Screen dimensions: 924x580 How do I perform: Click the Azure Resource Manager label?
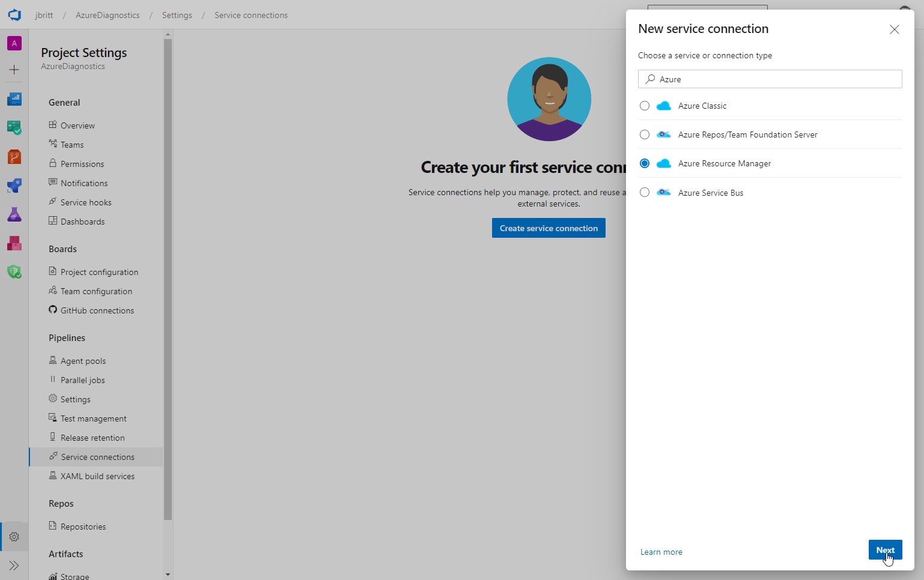[725, 163]
